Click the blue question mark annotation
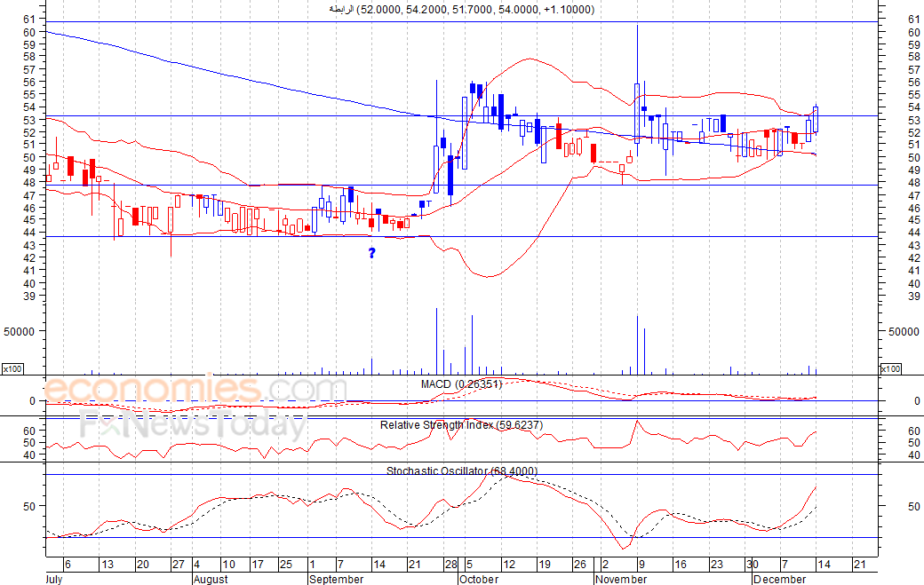Screen dimensions: 924x585 point(372,253)
